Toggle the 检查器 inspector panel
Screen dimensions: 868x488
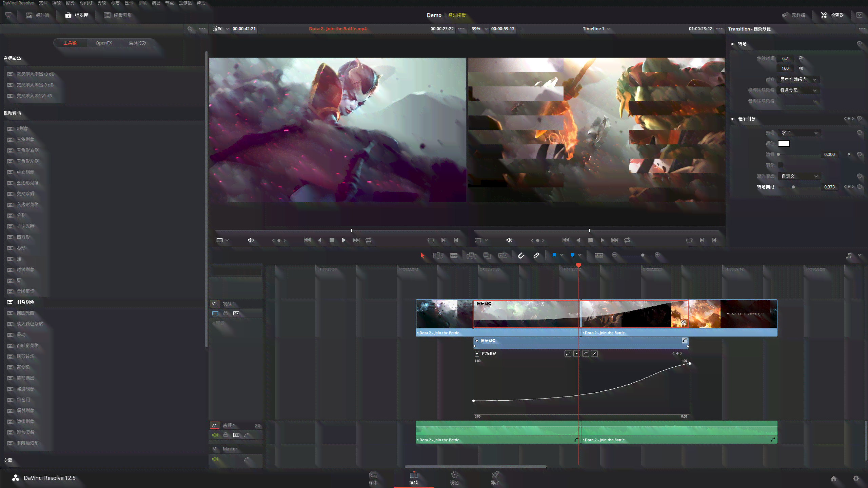(x=832, y=15)
